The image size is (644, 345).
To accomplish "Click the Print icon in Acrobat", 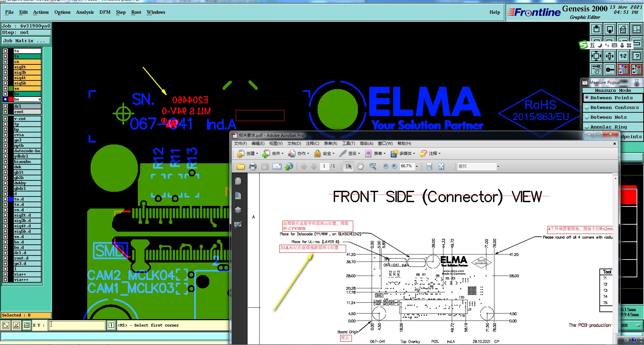I will [x=253, y=166].
